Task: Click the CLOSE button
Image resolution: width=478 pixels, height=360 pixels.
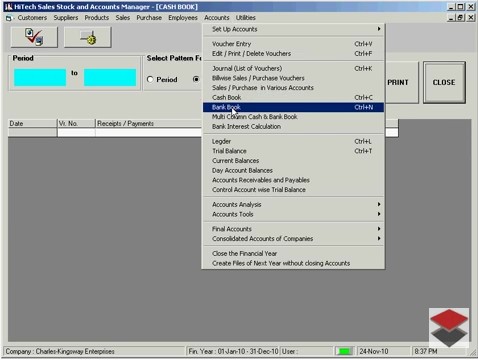Action: (444, 82)
